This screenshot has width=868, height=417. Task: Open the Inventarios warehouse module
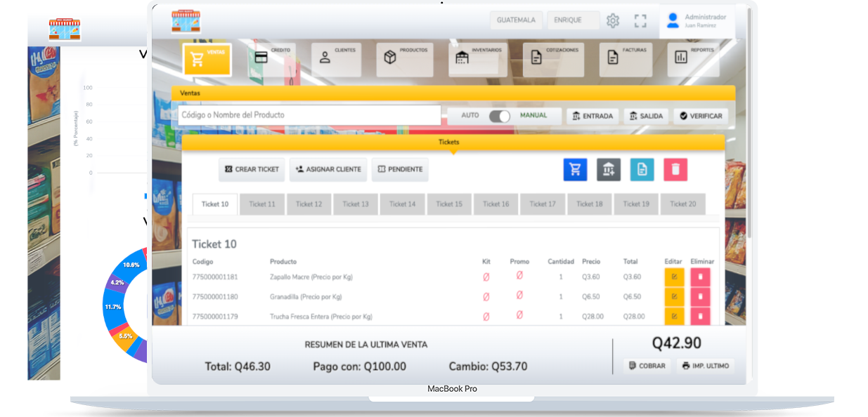point(478,59)
